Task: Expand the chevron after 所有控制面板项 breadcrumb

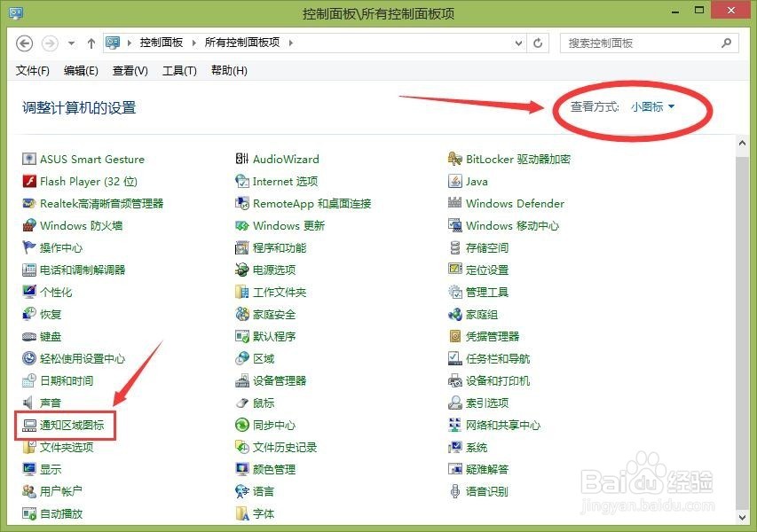Action: coord(290,43)
